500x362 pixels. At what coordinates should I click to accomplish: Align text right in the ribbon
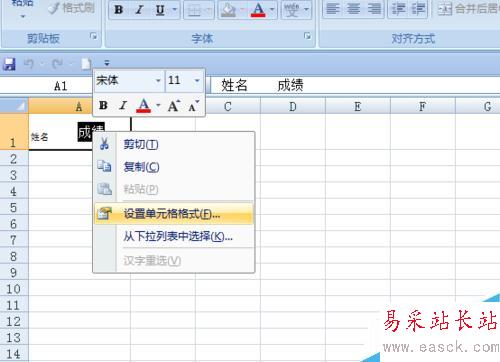374,9
